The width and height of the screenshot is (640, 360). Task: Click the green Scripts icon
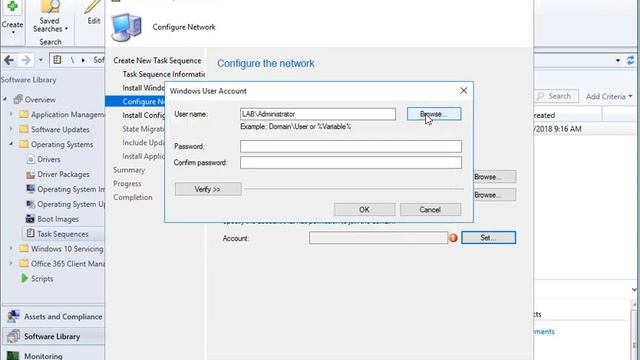pos(24,278)
